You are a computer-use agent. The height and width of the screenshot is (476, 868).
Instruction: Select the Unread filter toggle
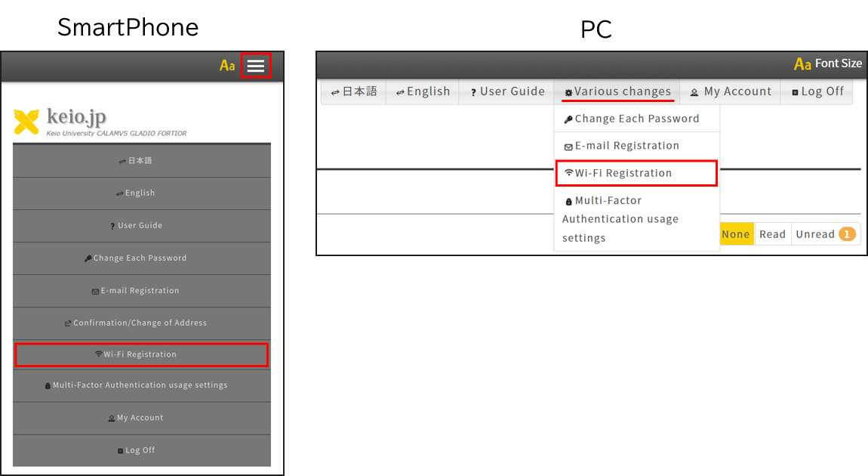815,234
